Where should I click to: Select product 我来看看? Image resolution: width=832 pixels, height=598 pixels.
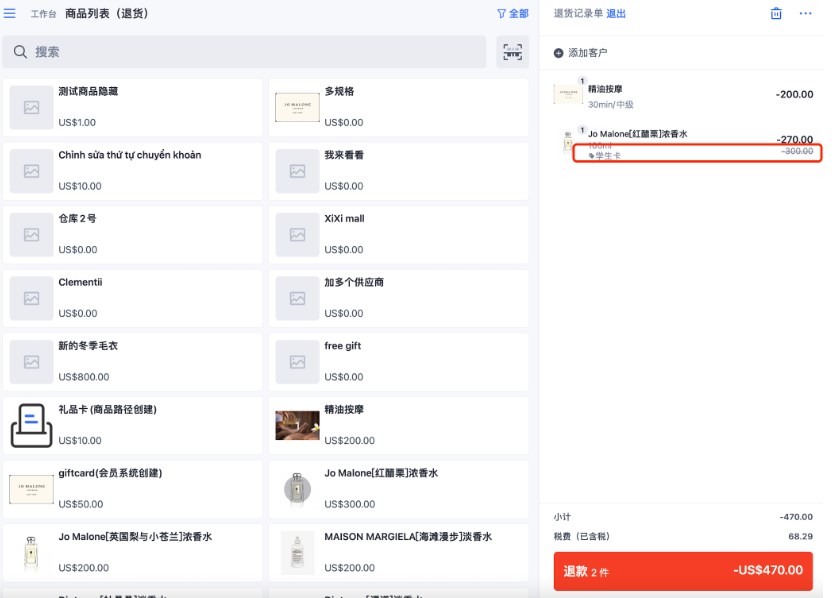(x=398, y=171)
